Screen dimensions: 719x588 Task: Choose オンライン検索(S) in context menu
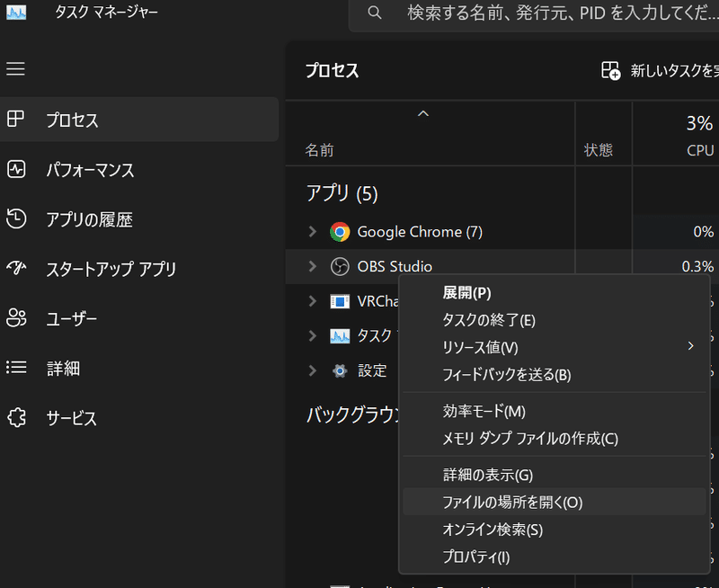tap(554, 530)
